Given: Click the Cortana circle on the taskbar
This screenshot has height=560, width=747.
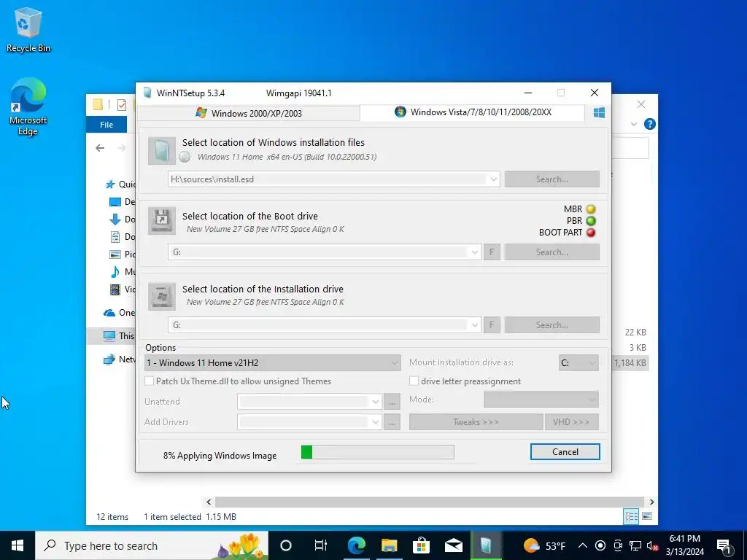Looking at the screenshot, I should pos(286,545).
